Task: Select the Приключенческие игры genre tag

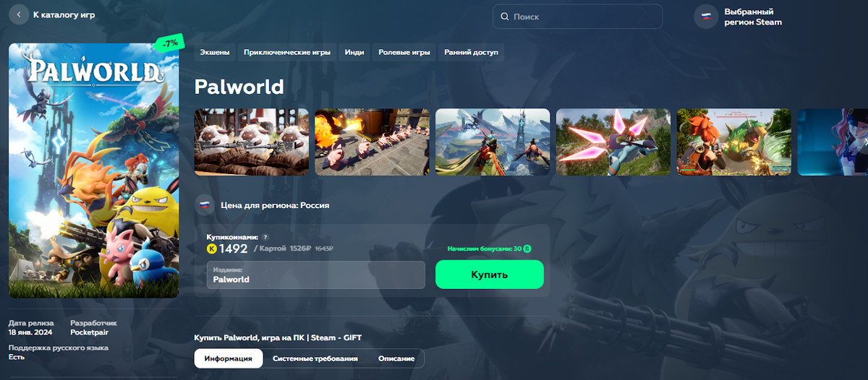Action: [287, 52]
